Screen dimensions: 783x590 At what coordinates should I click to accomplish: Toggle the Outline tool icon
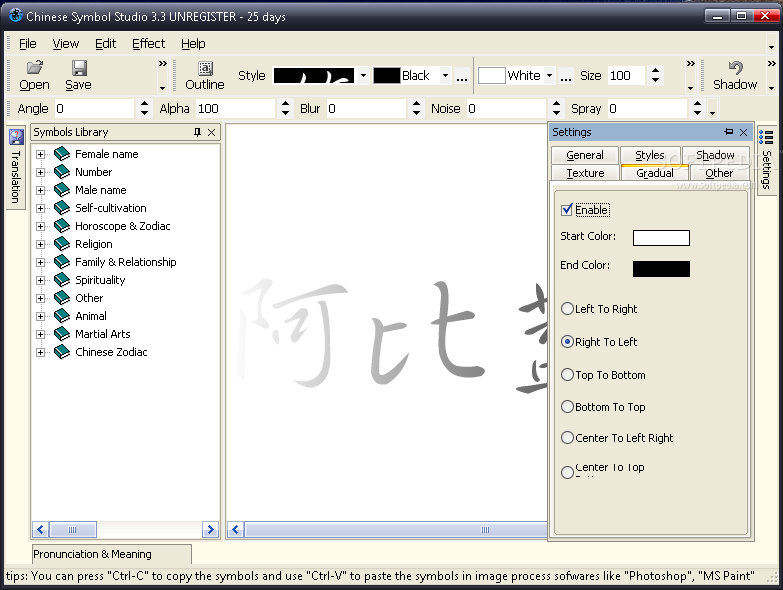tap(205, 68)
